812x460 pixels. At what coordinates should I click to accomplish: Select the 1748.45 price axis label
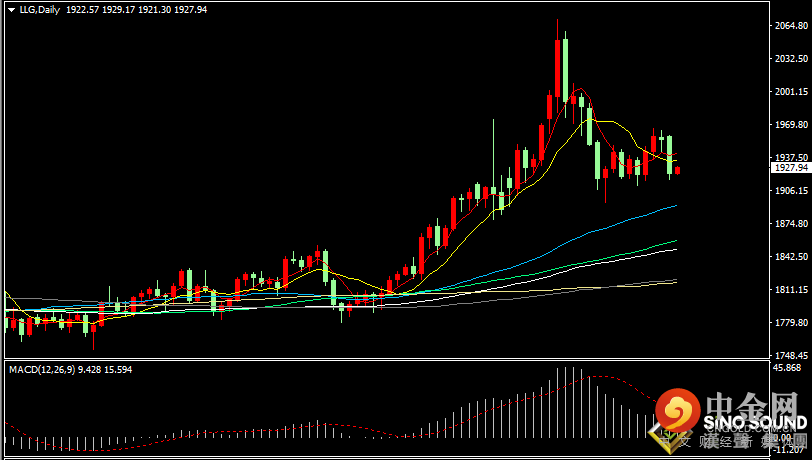[791, 355]
